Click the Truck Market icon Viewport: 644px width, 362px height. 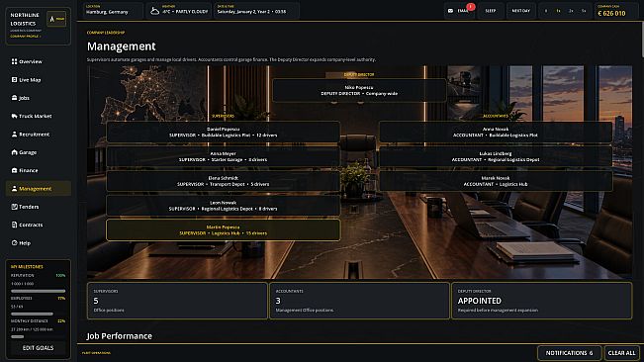[x=15, y=116]
